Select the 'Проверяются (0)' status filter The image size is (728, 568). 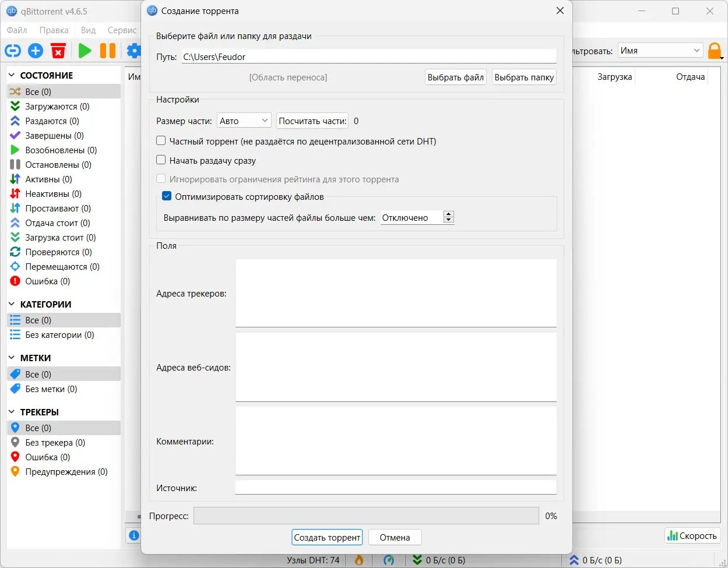64,252
